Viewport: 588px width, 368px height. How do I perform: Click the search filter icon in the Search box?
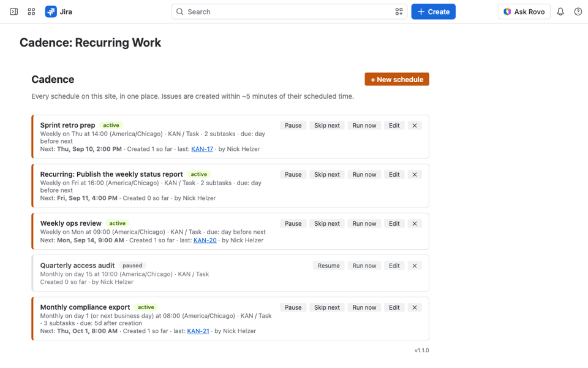coord(399,12)
